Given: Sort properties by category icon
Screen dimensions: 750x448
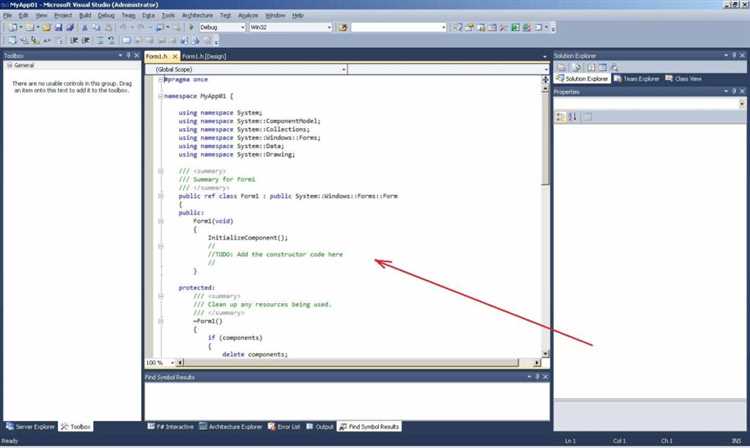Looking at the screenshot, I should (x=560, y=117).
